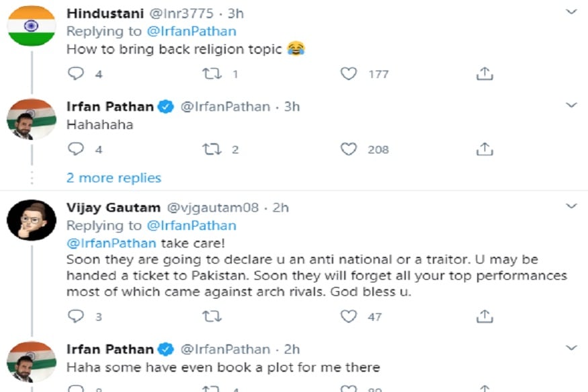Open options chevron on Hindustani tweet

pyautogui.click(x=571, y=11)
